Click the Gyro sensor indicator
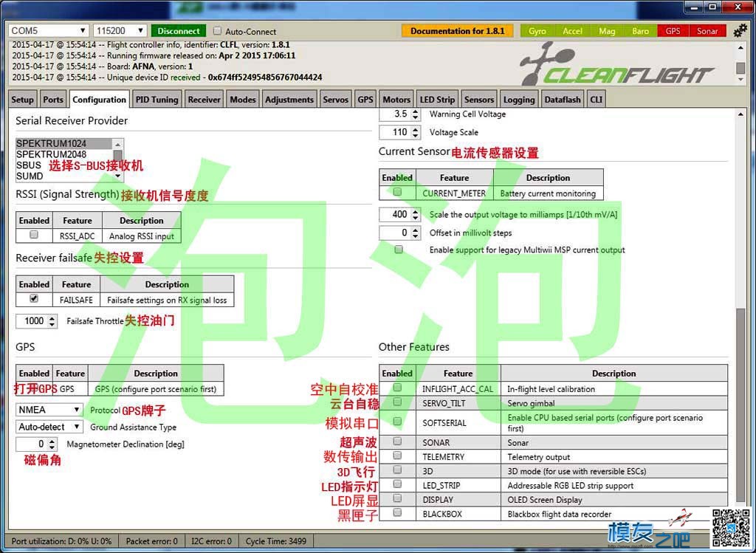 (537, 31)
